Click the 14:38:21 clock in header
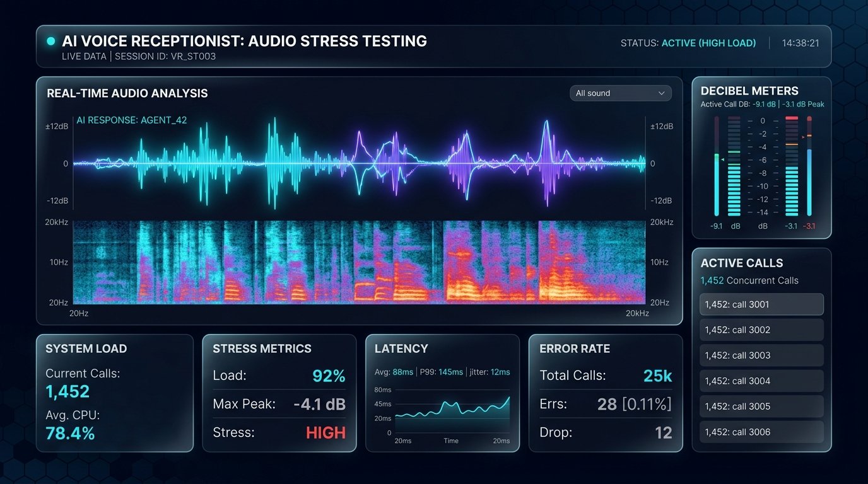 801,43
